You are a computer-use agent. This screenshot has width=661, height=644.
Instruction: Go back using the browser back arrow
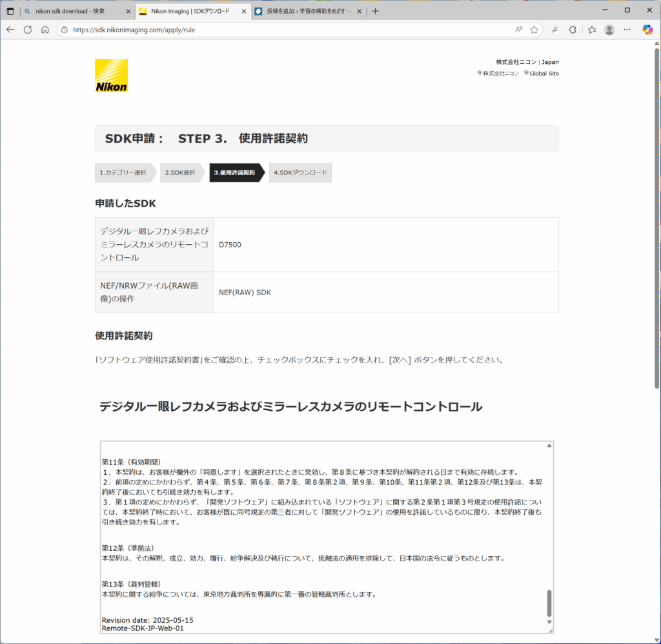tap(10, 30)
